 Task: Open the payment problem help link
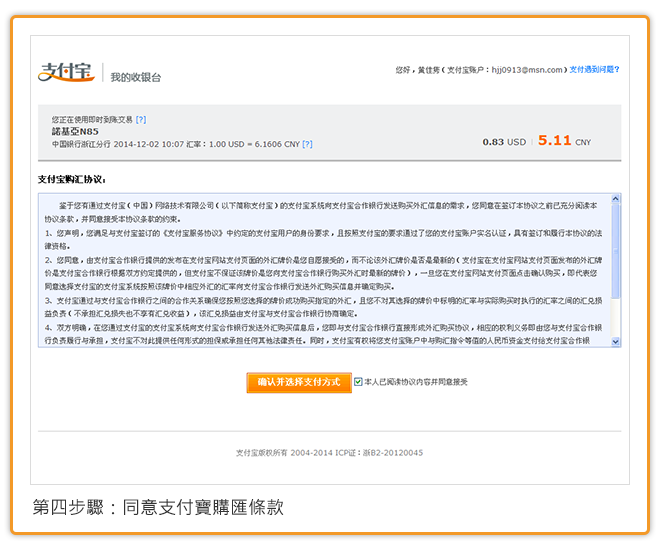click(594, 69)
